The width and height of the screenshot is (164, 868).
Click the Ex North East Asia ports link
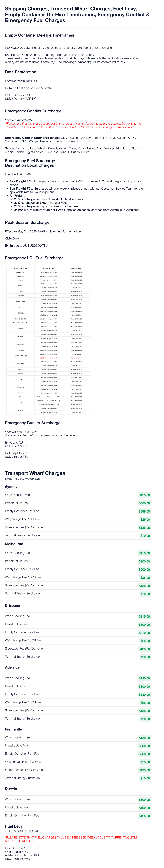(x=29, y=88)
